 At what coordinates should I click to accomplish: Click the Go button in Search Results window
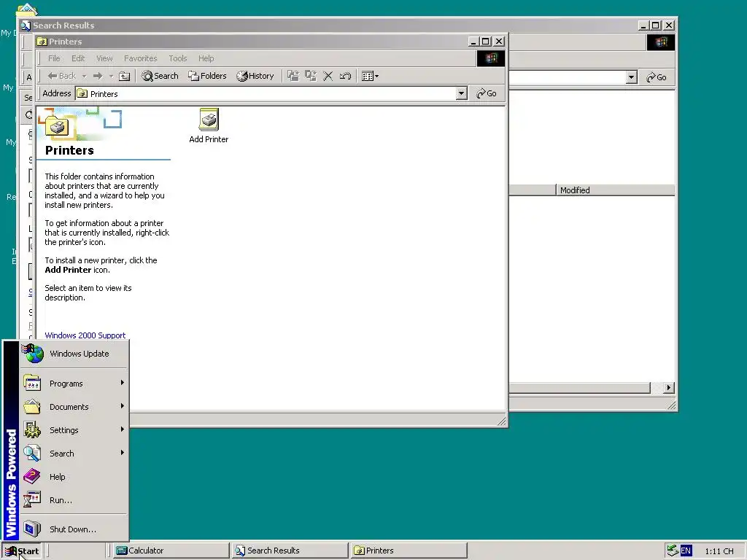(x=657, y=77)
